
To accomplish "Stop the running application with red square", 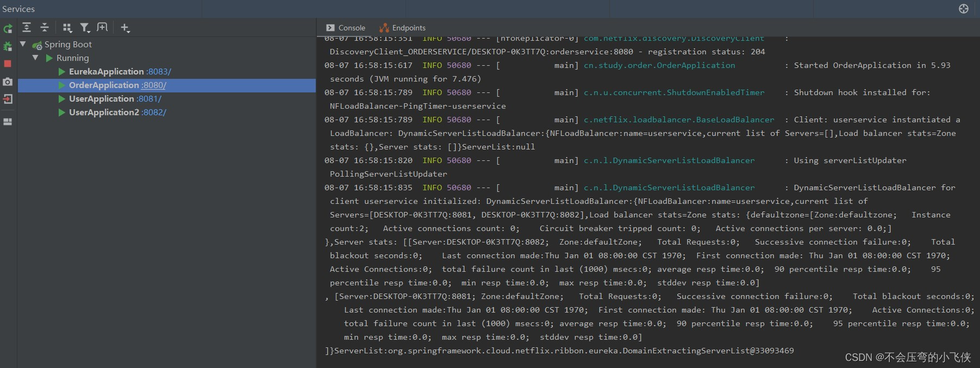I will pos(8,64).
